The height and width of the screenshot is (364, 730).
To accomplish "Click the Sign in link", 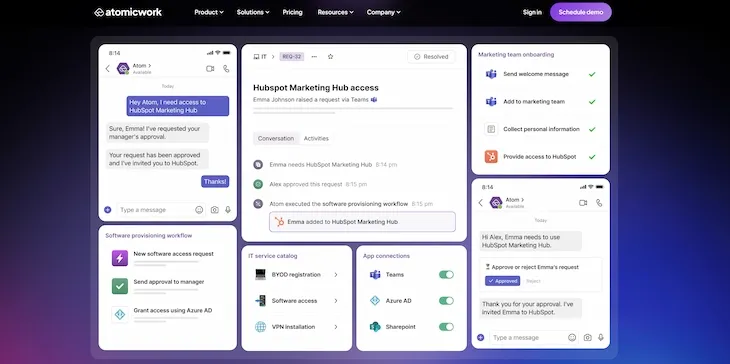I will pyautogui.click(x=532, y=13).
